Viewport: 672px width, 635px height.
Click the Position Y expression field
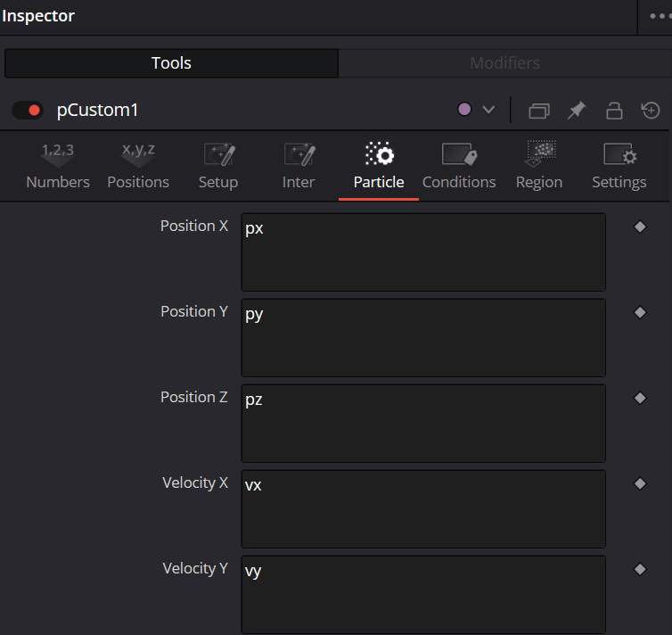tap(423, 338)
